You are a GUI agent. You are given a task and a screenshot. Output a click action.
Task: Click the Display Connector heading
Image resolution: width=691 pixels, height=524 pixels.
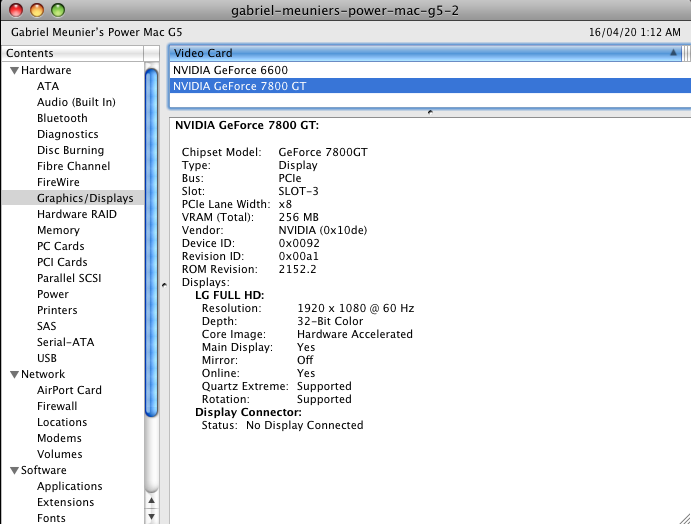click(249, 413)
